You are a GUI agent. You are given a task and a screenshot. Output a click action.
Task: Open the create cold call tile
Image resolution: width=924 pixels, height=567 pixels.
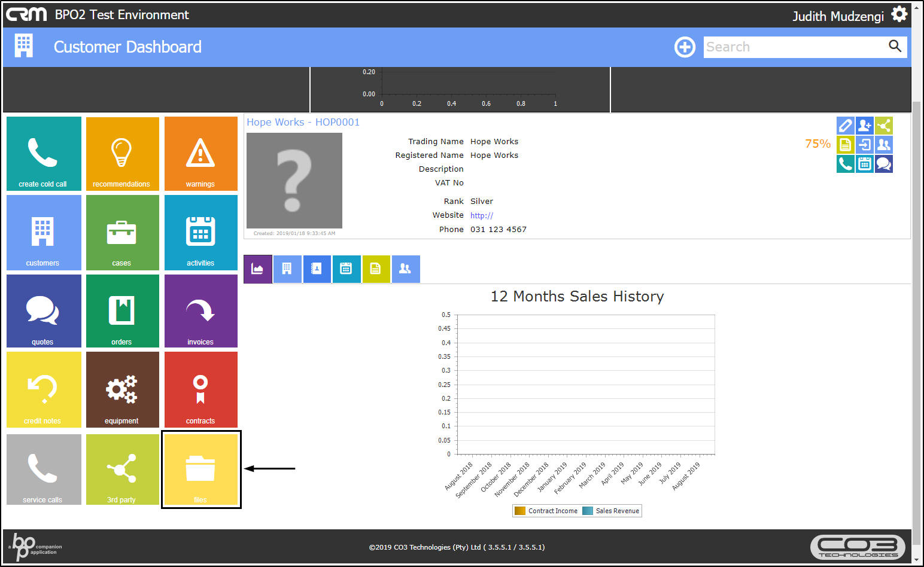point(44,154)
